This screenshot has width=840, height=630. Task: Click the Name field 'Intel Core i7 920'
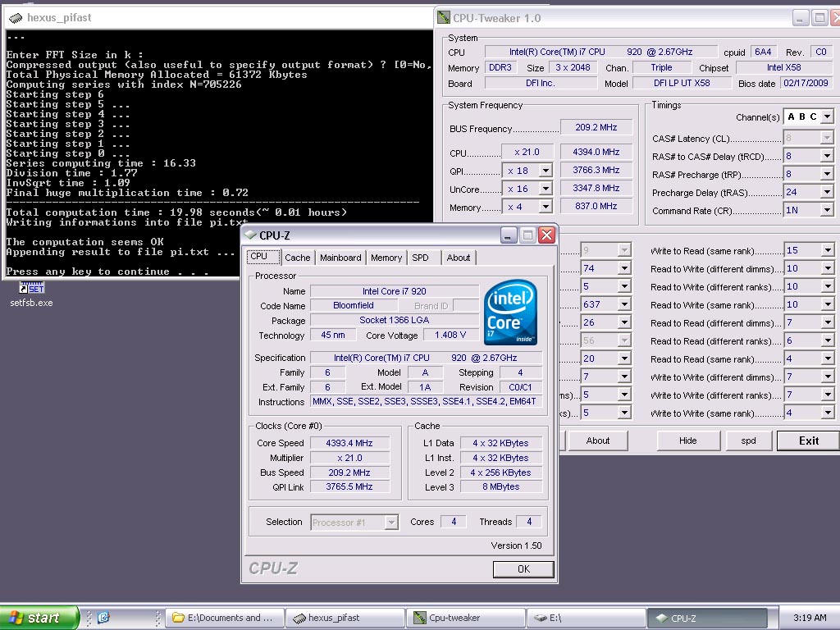395,291
